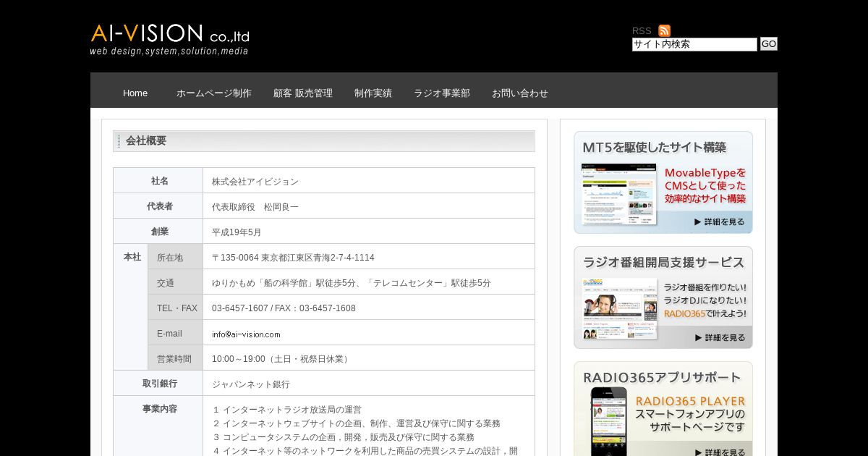
Task: Click the 営業時間 label cell
Action: coord(176,358)
